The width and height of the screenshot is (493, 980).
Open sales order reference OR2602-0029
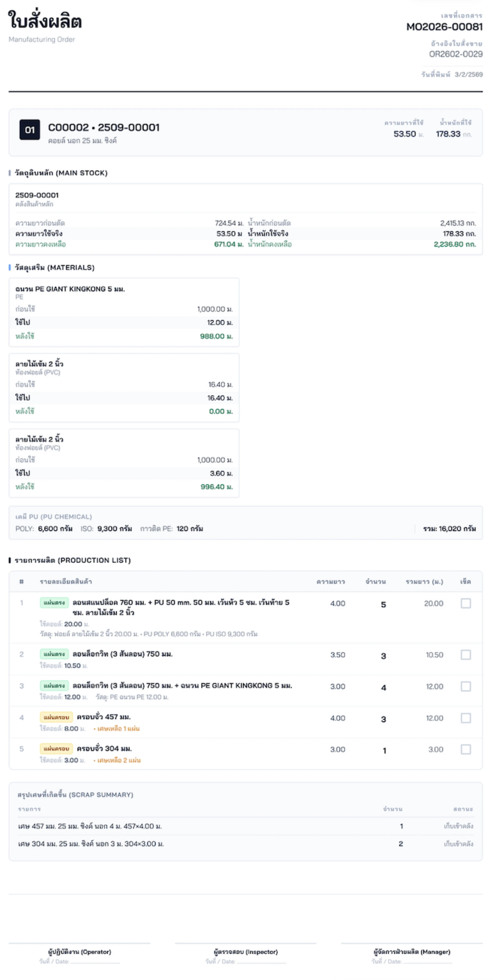tap(456, 54)
